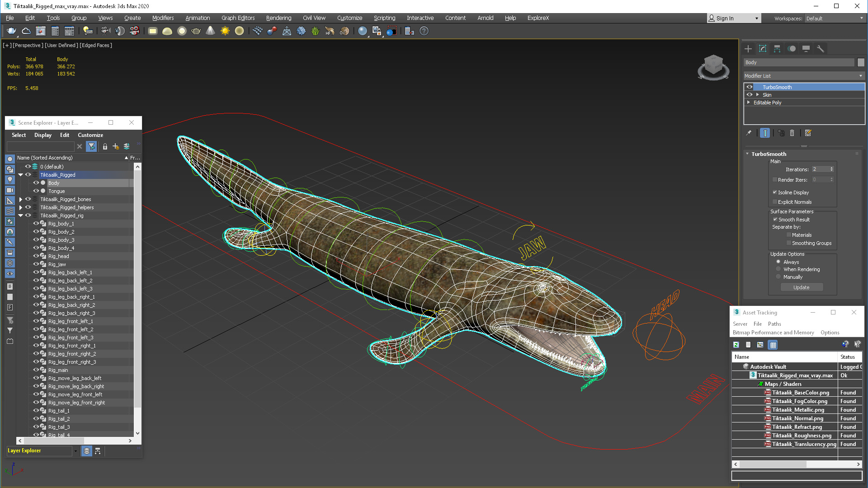Collapse the Tiktaalik_Rigged_rig layer
Image resolution: width=868 pixels, height=488 pixels.
(x=20, y=216)
